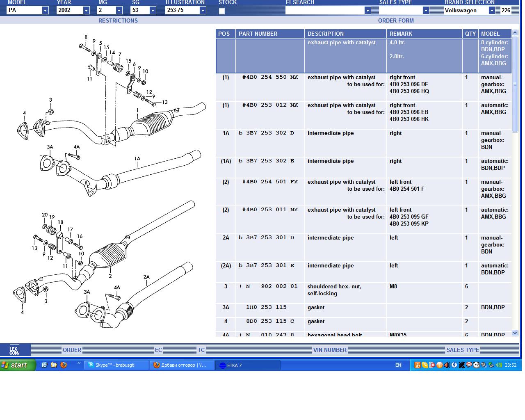Expand the ILLUSTRATION dropdown showing 253-75

(203, 11)
